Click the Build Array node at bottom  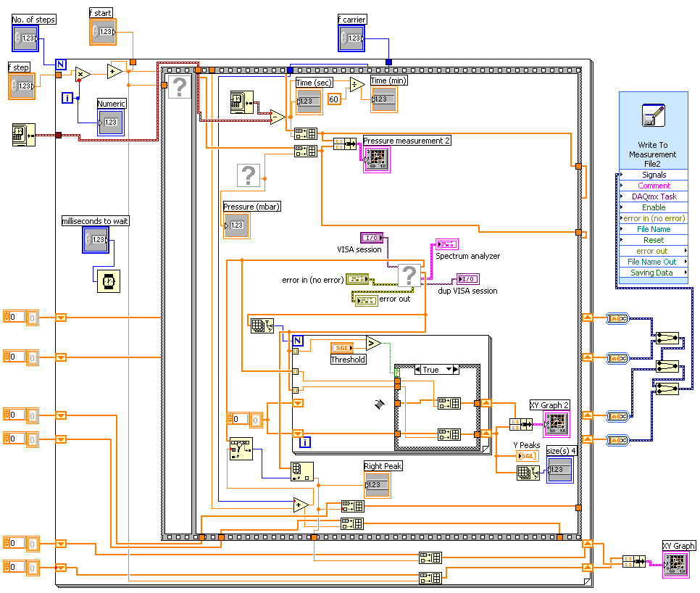pyautogui.click(x=430, y=578)
